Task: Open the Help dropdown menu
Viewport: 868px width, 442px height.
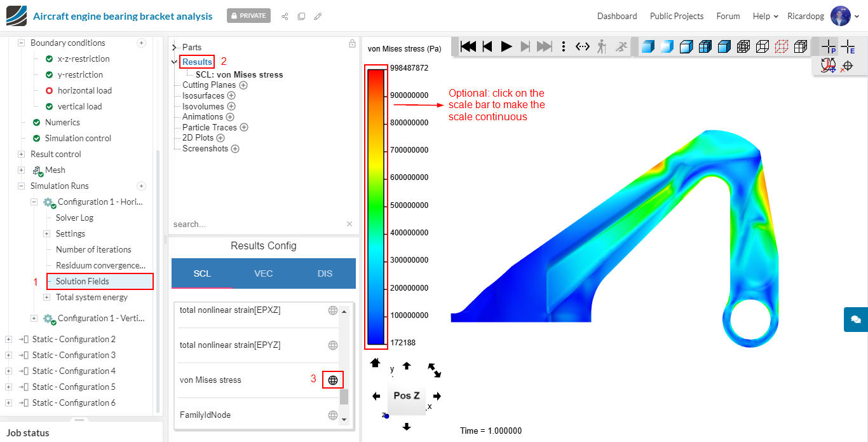Action: 765,16
